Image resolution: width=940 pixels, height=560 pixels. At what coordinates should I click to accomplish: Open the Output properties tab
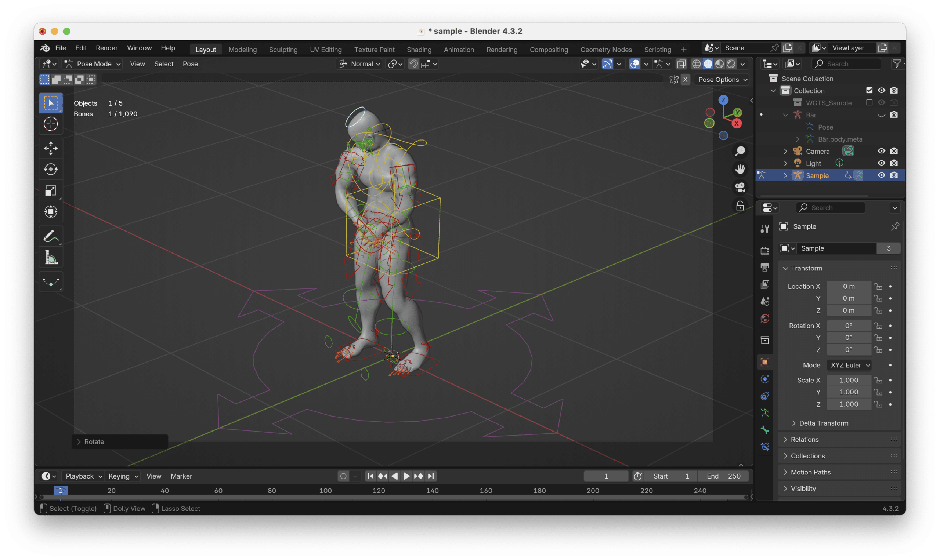(x=765, y=268)
